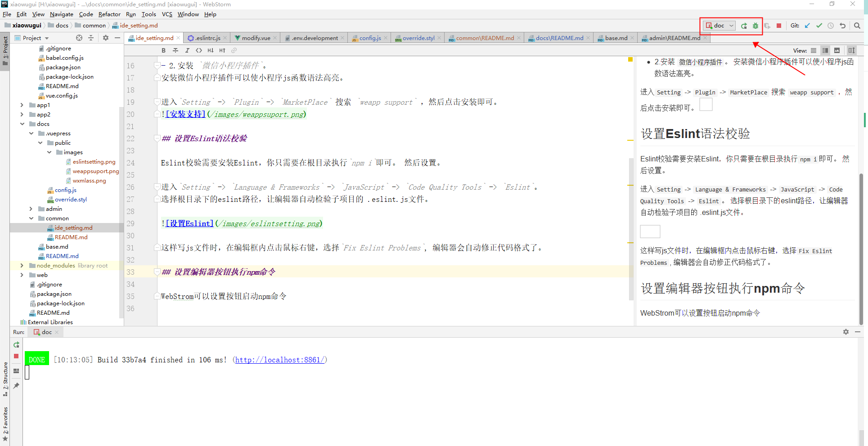Show Git history clock icon
This screenshot has height=446, width=868.
click(x=831, y=26)
